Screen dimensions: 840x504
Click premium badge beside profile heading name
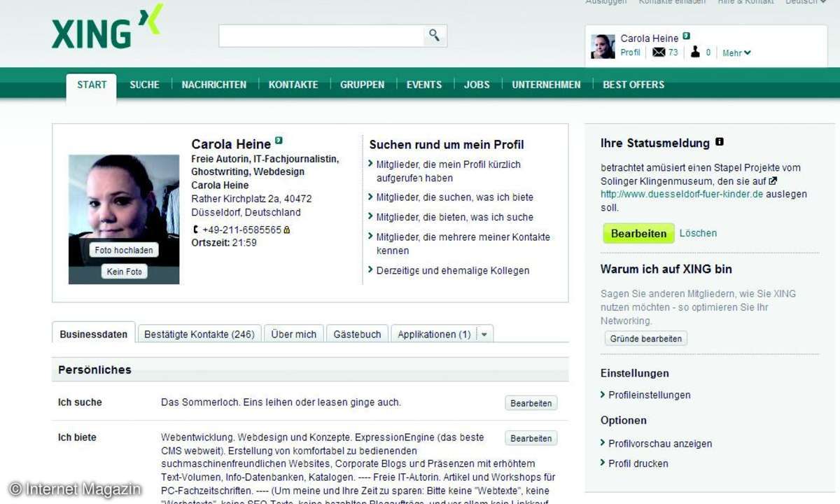pyautogui.click(x=279, y=141)
